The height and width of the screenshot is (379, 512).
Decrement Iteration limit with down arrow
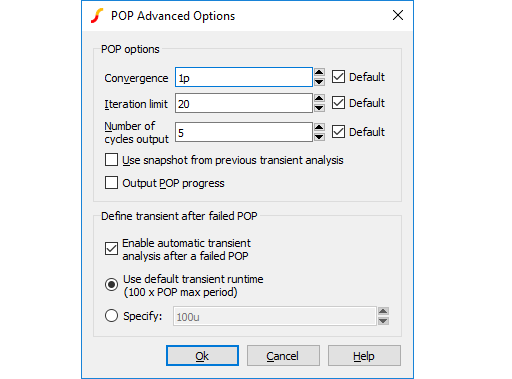click(319, 108)
